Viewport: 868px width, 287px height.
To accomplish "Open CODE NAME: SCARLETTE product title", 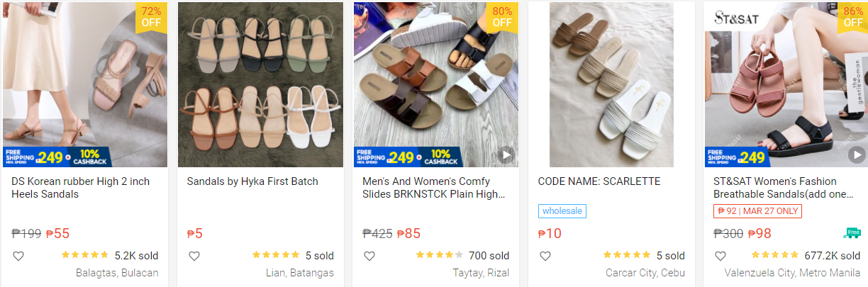I will (x=599, y=181).
